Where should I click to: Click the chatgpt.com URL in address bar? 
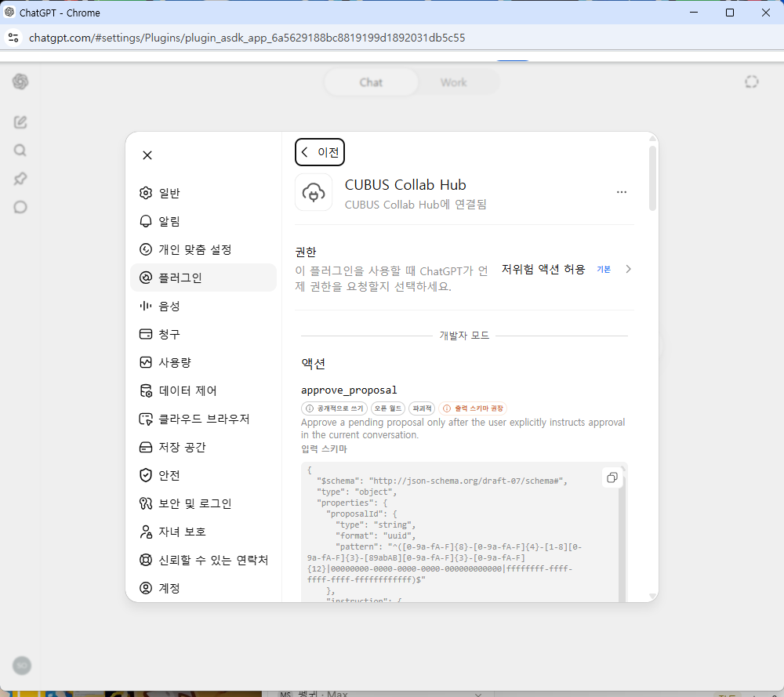click(247, 38)
